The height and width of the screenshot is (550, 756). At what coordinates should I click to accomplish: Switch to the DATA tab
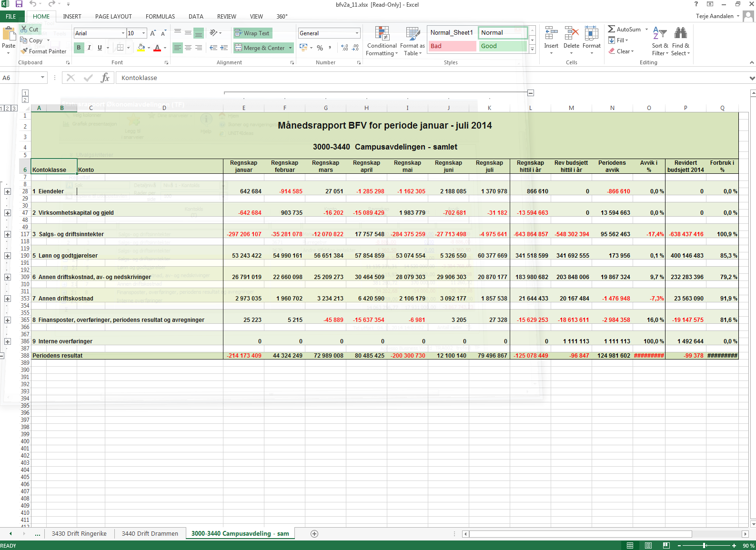196,17
